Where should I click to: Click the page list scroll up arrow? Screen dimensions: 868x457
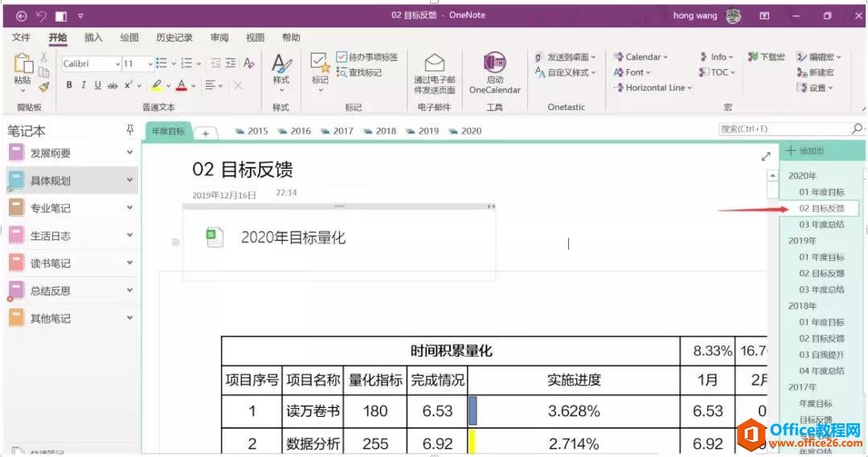pos(772,175)
